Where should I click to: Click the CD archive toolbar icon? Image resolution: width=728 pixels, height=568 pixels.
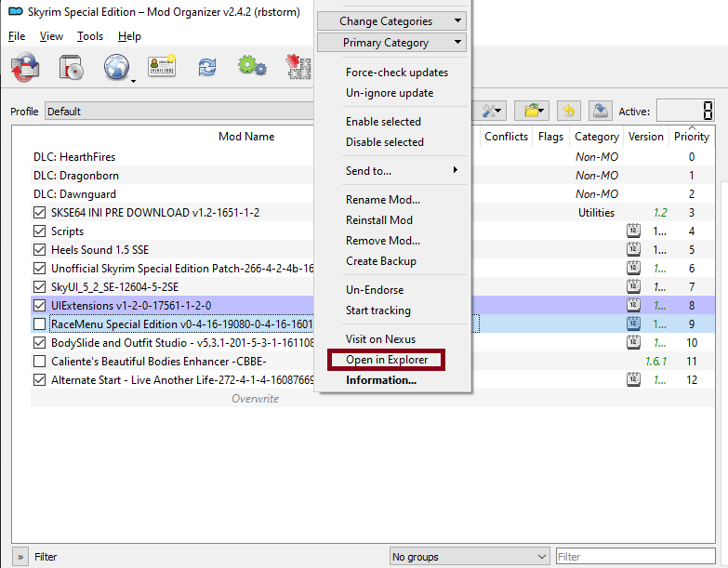point(71,67)
